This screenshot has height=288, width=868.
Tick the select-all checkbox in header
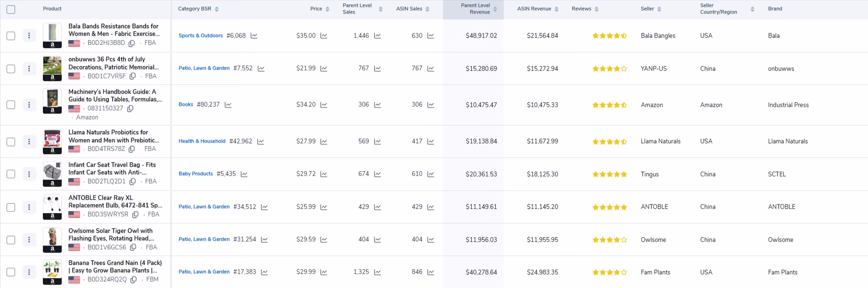(11, 9)
